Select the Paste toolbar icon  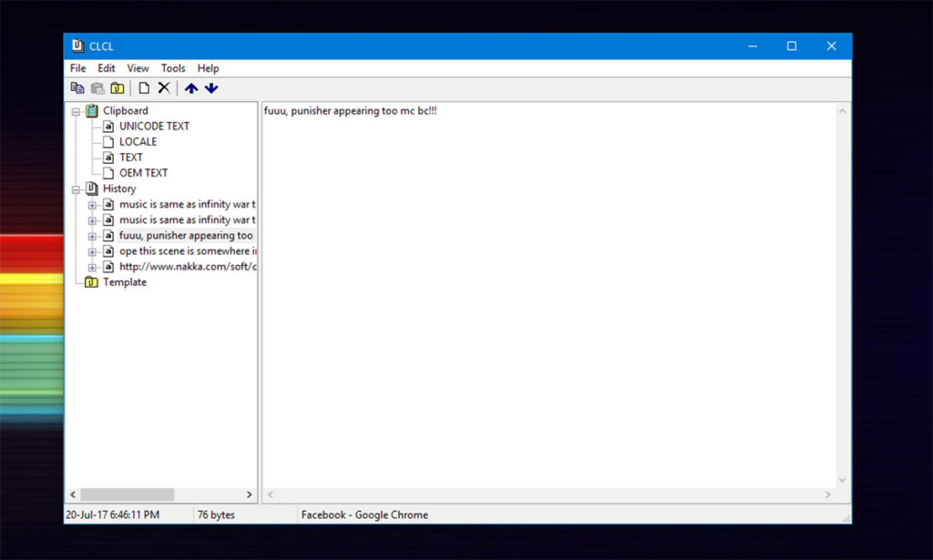(97, 87)
